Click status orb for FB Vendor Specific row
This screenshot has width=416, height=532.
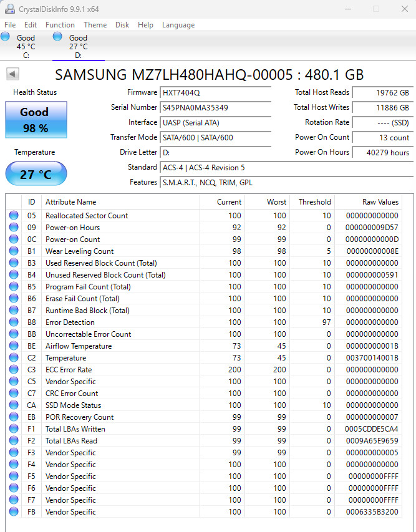[14, 511]
